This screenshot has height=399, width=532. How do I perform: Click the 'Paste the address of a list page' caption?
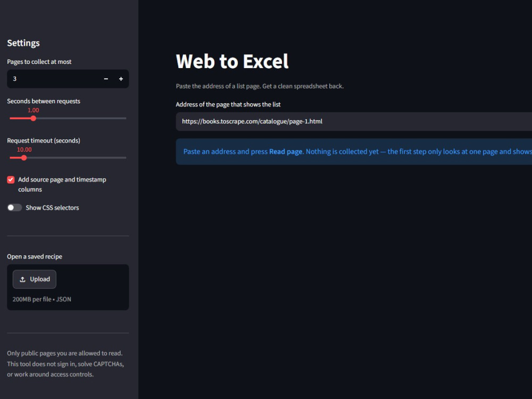[x=260, y=86]
